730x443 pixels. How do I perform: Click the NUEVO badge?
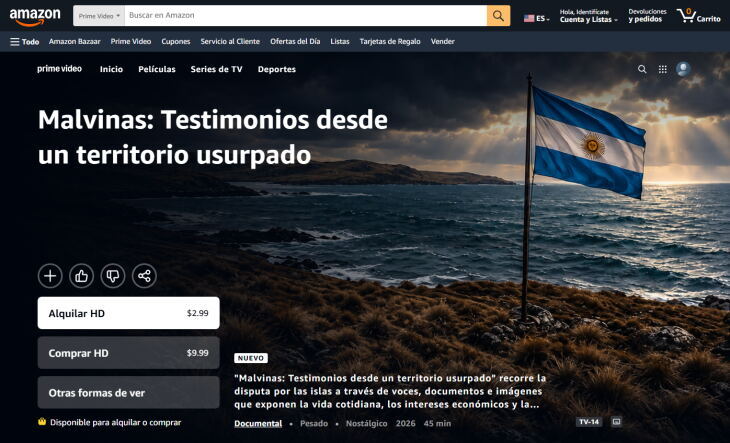pos(251,358)
